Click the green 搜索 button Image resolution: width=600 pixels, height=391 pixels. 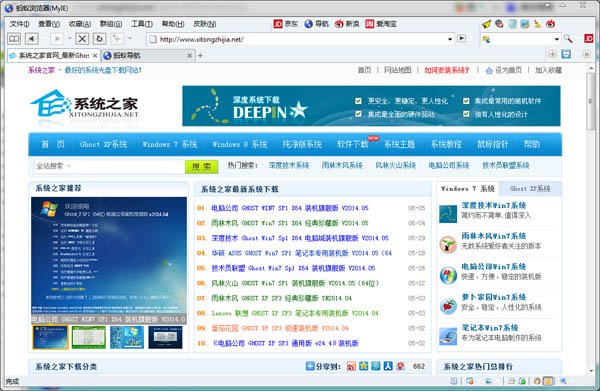[x=201, y=166]
